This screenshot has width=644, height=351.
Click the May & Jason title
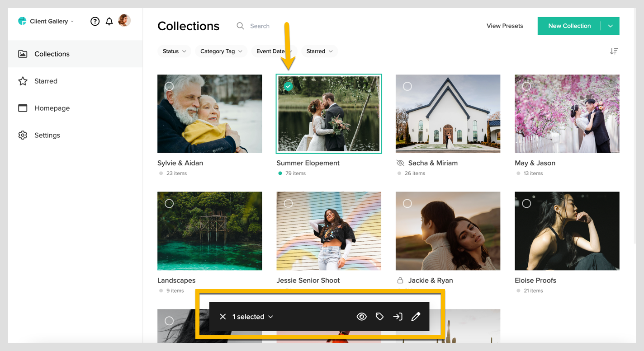[535, 163]
